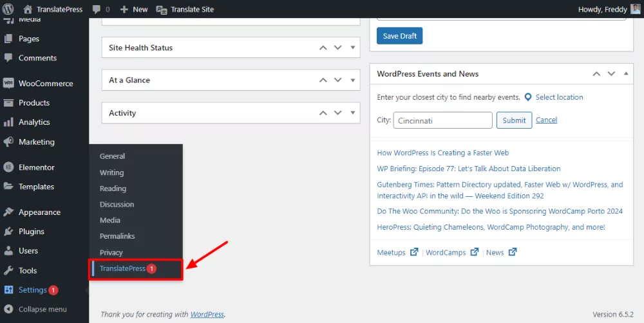Image resolution: width=644 pixels, height=323 pixels.
Task: Click the Cancel link beside Submit
Action: (546, 120)
